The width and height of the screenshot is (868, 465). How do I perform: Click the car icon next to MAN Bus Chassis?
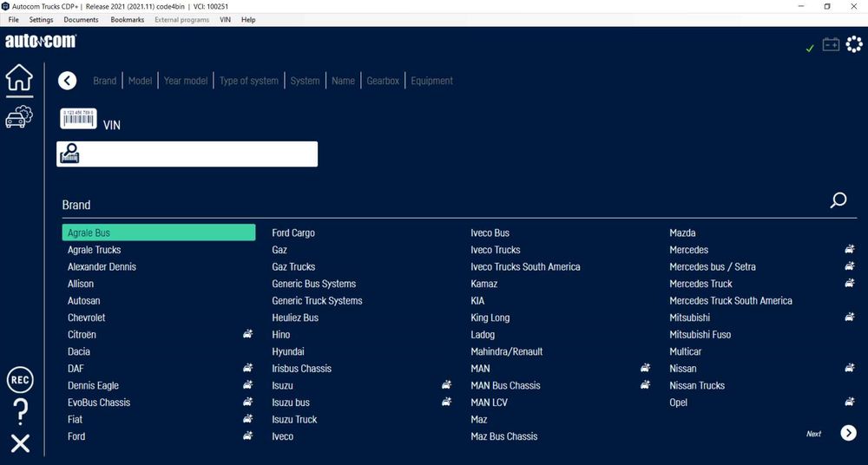click(x=646, y=384)
